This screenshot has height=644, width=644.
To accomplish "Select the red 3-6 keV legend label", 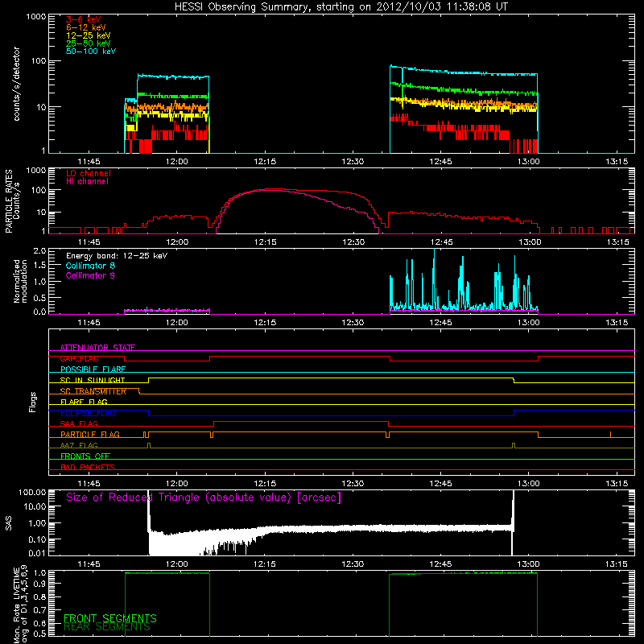I will 84,19.
